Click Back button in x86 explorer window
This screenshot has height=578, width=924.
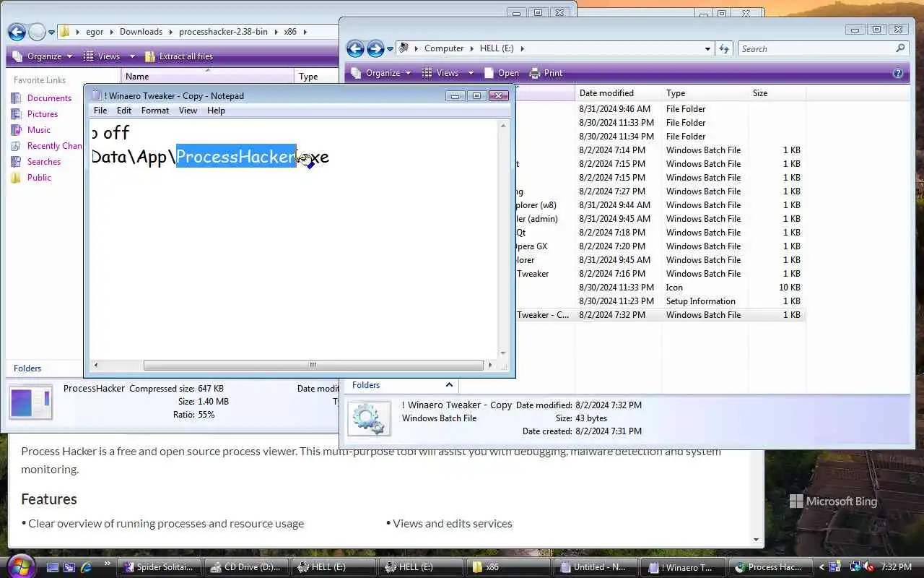click(x=17, y=32)
